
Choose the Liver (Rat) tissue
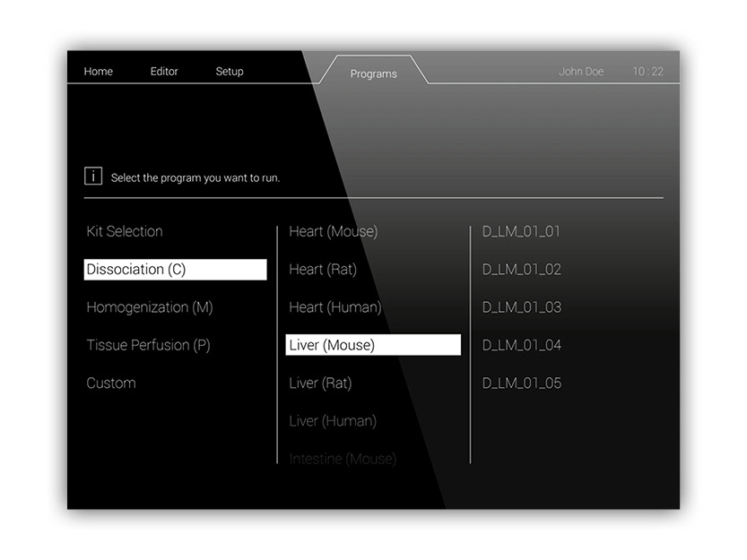point(320,383)
